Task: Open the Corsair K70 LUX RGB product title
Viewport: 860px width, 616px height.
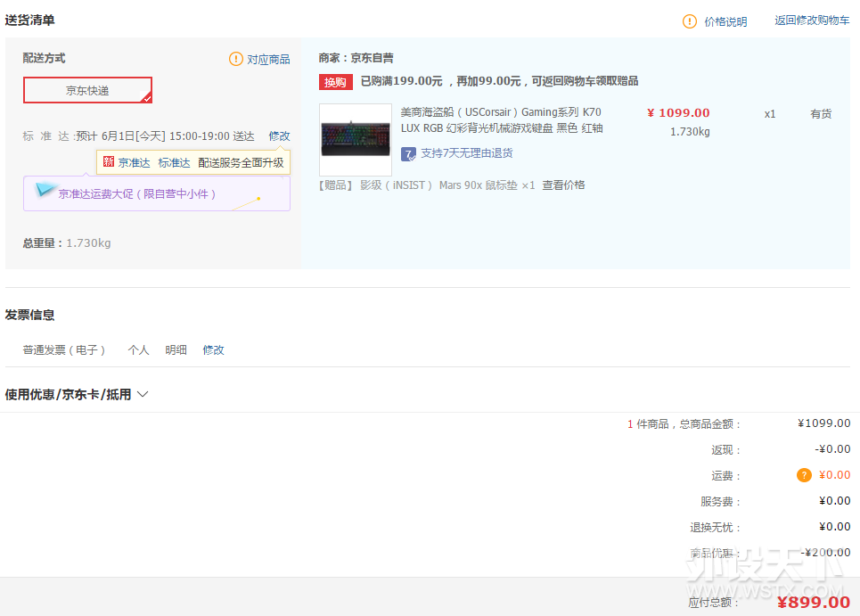Action: coord(501,120)
